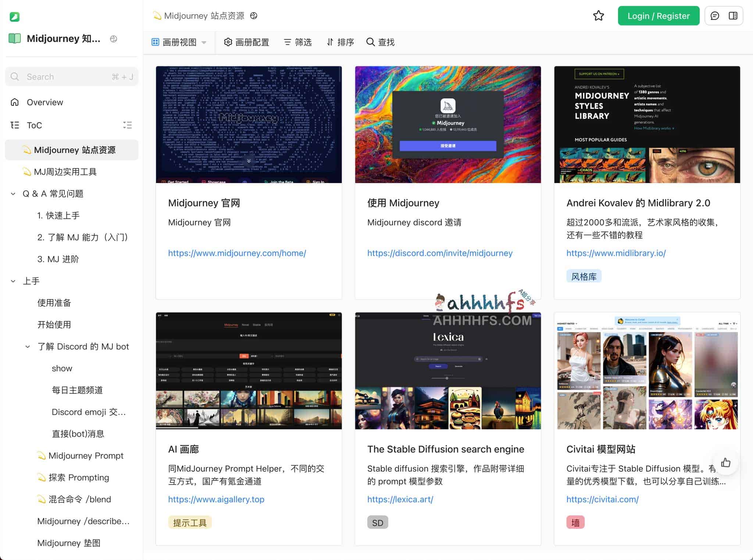
Task: Open MJ周边实用工具 in the table of contents
Action: point(65,171)
